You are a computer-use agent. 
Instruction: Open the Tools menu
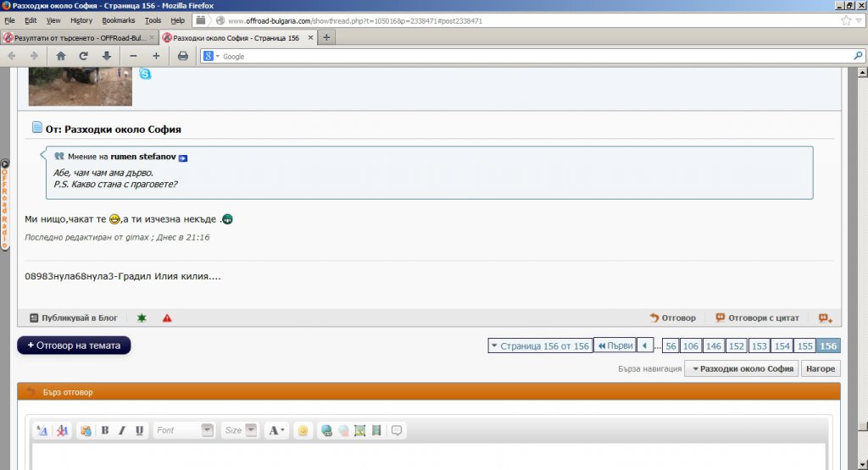[153, 20]
